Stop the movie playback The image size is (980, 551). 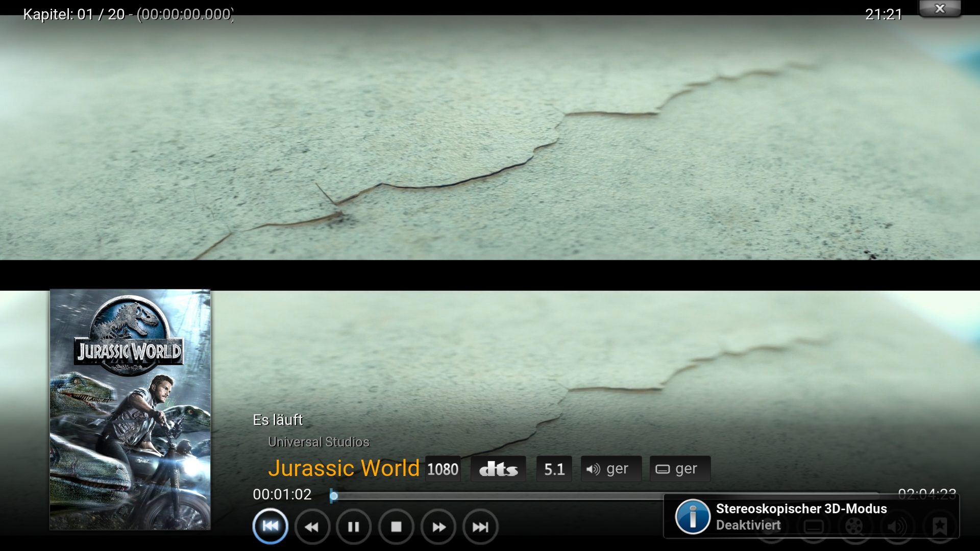tap(396, 527)
